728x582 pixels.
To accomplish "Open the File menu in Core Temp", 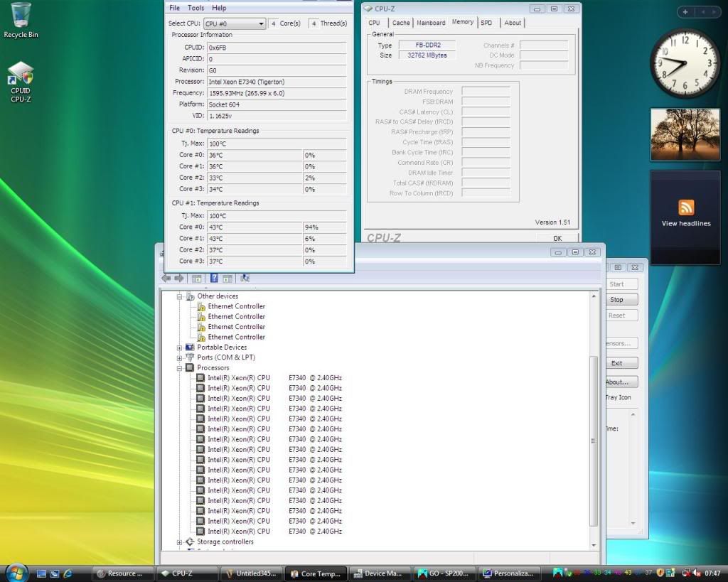I will pyautogui.click(x=175, y=8).
